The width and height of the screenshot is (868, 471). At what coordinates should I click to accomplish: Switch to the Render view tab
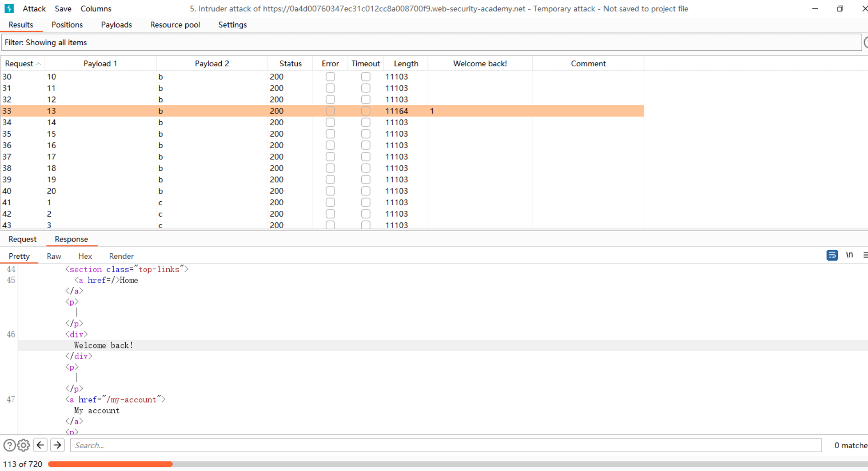click(x=121, y=256)
